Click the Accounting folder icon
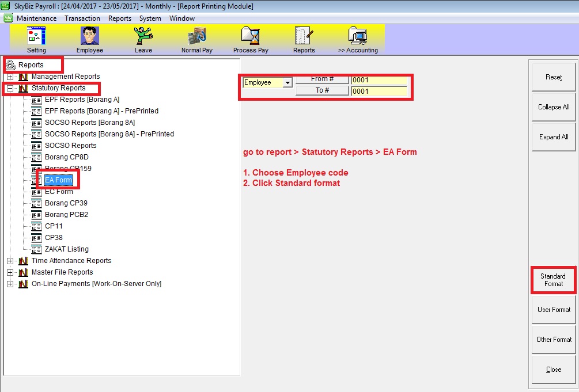Screen dimensions: 579x392 357,37
